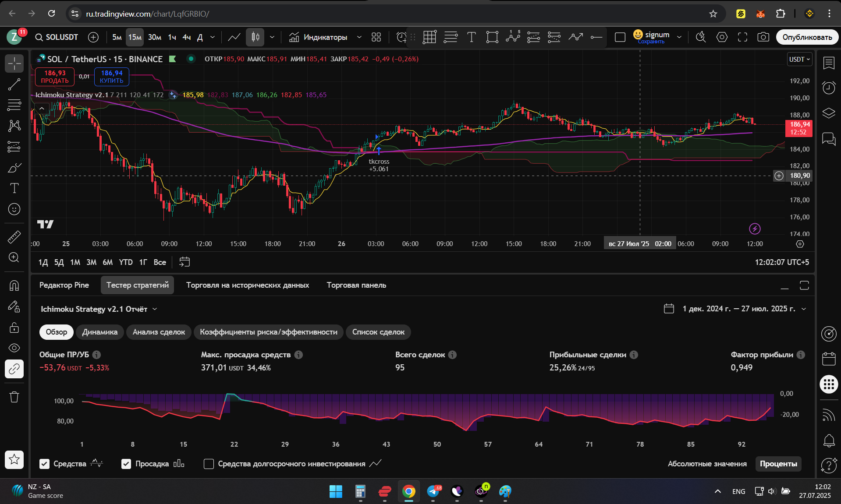This screenshot has height=504, width=841.
Task: Click the red 186,93 ПРОДАТЬ sell button
Action: tap(55, 77)
